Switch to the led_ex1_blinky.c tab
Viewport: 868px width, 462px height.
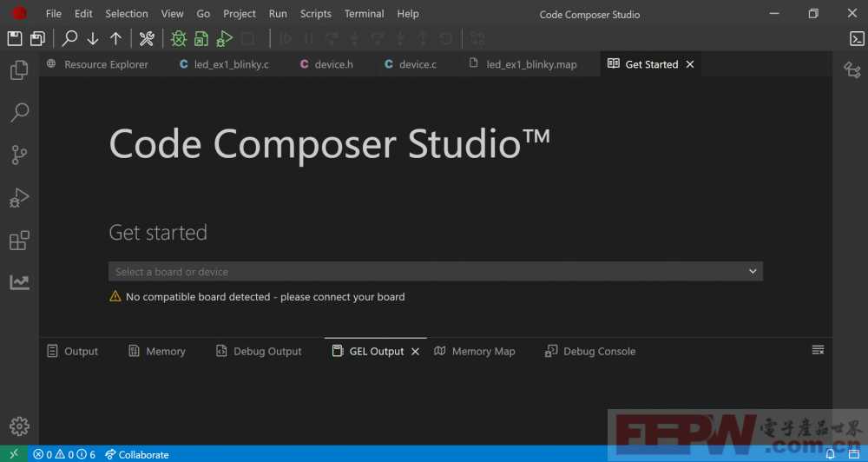pyautogui.click(x=232, y=64)
